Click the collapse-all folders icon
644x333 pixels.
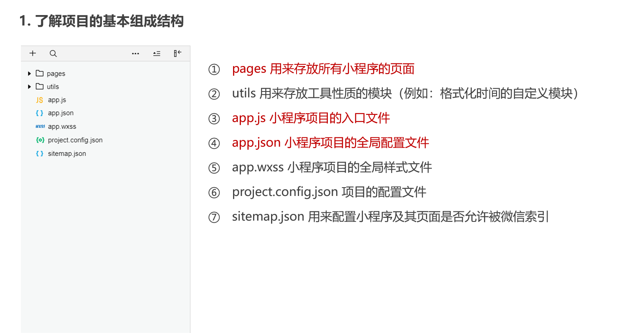coord(157,53)
